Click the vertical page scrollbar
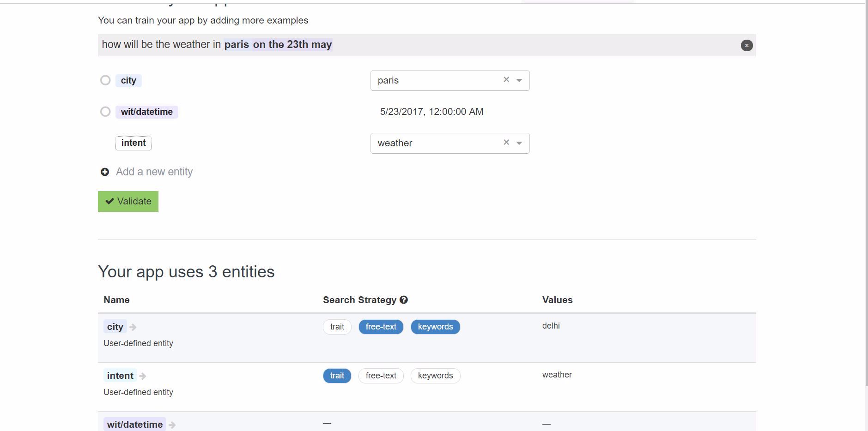868x431 pixels. pyautogui.click(x=866, y=185)
